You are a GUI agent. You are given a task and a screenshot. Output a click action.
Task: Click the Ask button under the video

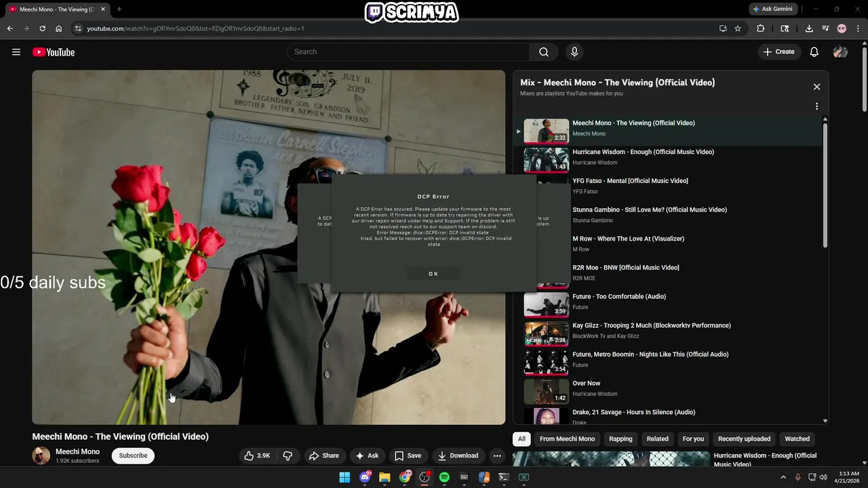coord(367,455)
